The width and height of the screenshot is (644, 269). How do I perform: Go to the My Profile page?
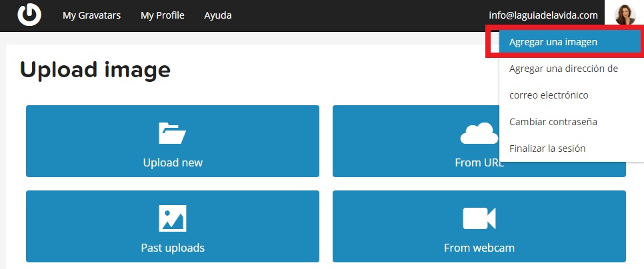[162, 15]
